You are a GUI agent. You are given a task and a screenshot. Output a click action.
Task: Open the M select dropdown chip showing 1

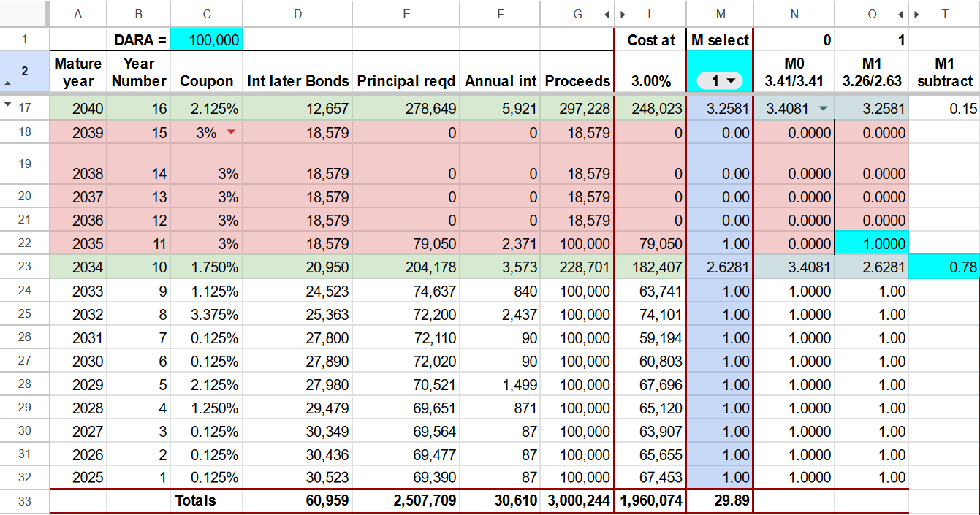point(720,81)
